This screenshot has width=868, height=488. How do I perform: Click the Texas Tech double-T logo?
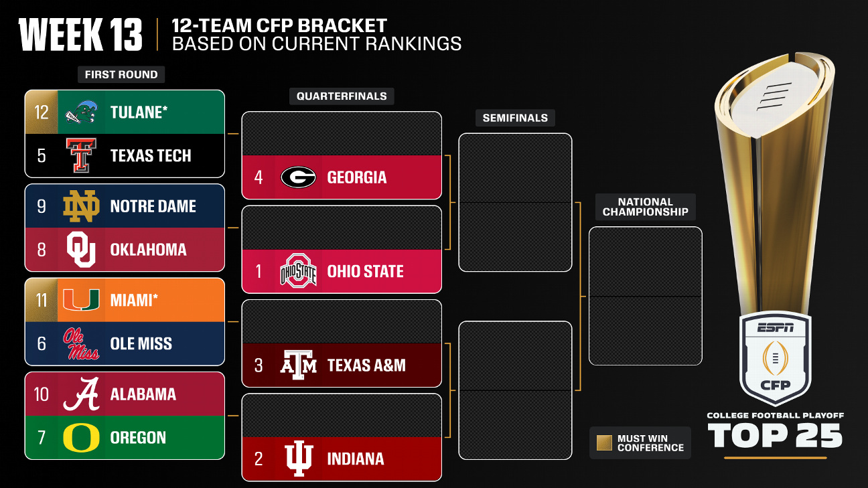point(81,156)
